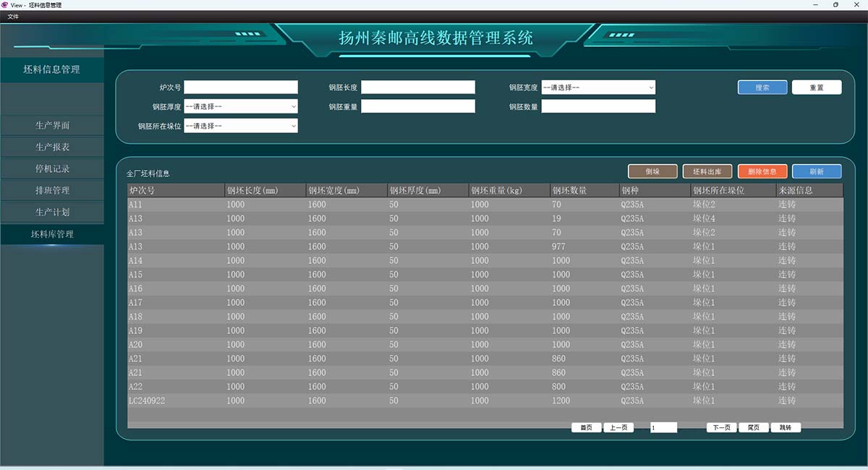
Task: Click the 坯料出库 button
Action: coord(707,171)
